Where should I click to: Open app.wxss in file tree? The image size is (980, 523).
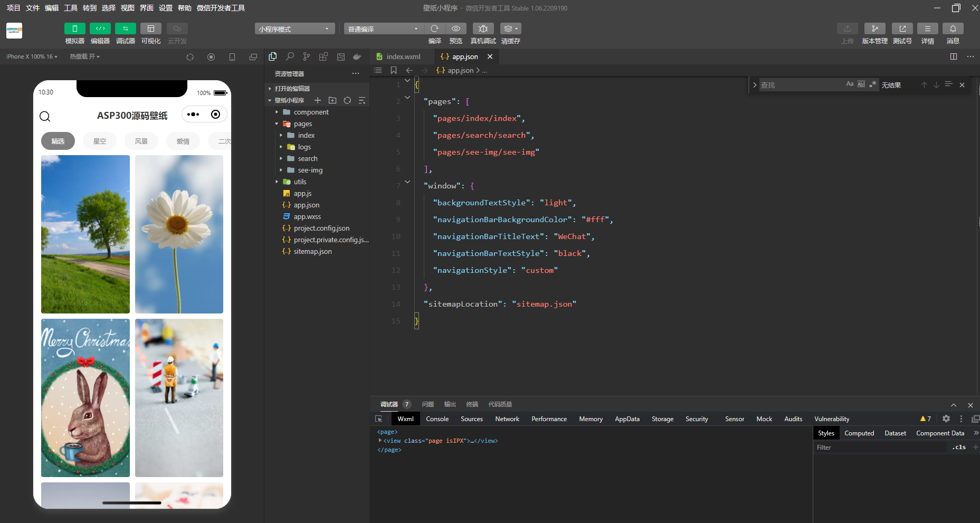point(307,216)
